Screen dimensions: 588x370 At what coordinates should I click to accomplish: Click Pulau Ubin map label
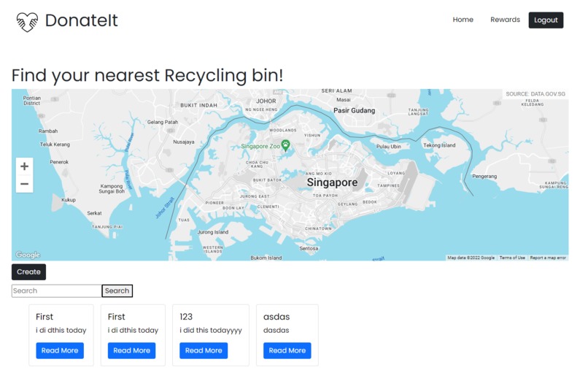tap(389, 147)
